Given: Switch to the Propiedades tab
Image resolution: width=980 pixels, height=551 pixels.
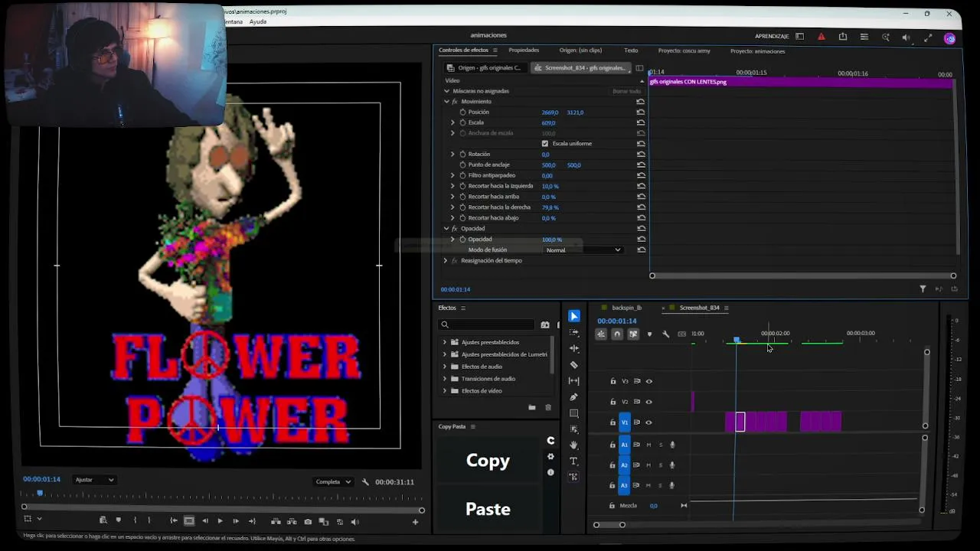Looking at the screenshot, I should (524, 51).
